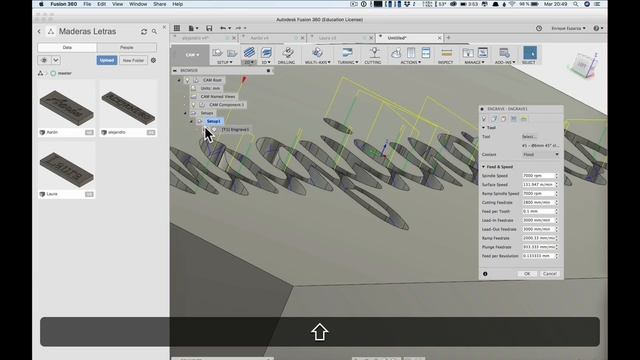Screen dimensions: 640x360
Task: Refresh the data panel
Action: tap(144, 31)
